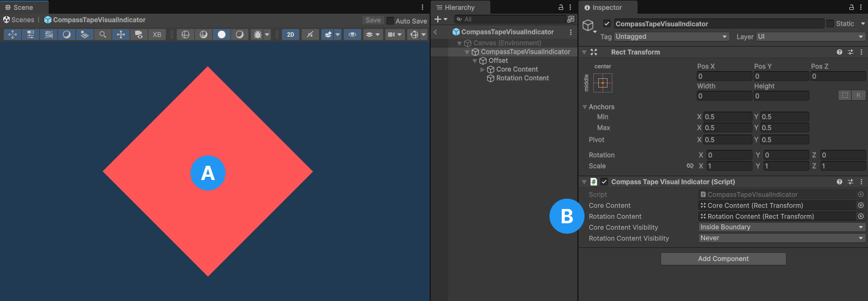Toggle scene visibility eye icon
The width and height of the screenshot is (868, 301).
352,34
